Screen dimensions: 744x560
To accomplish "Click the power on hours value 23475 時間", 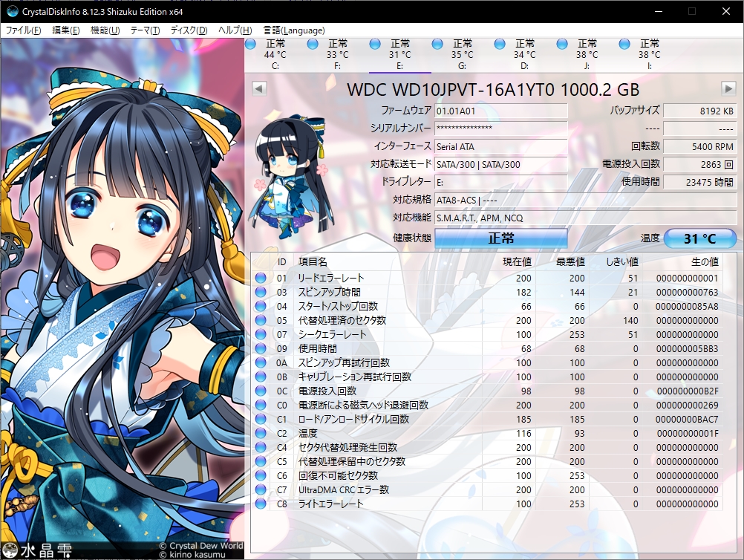I will coord(700,182).
